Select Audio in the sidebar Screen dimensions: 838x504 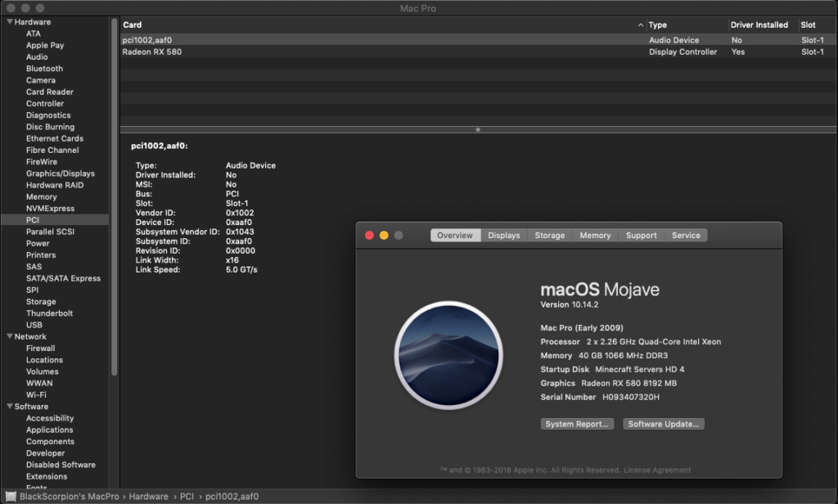[x=37, y=57]
